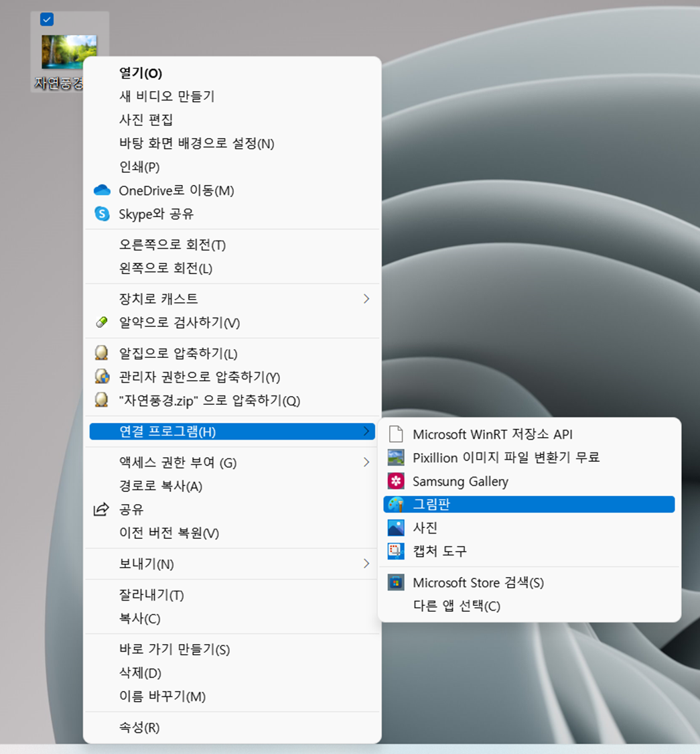This screenshot has height=754, width=700.
Task: Expand 액세스 권한 부여 submenu arrow
Action: coord(366,462)
